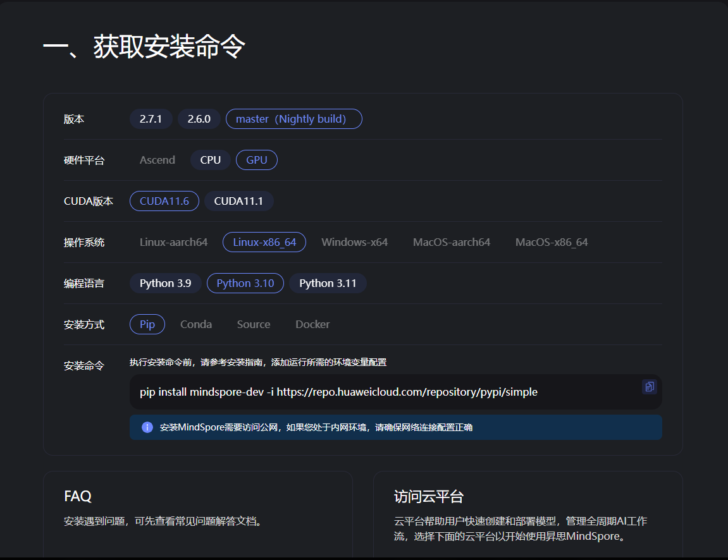Select Windows-x64 operating system
This screenshot has width=728, height=560.
[x=355, y=242]
